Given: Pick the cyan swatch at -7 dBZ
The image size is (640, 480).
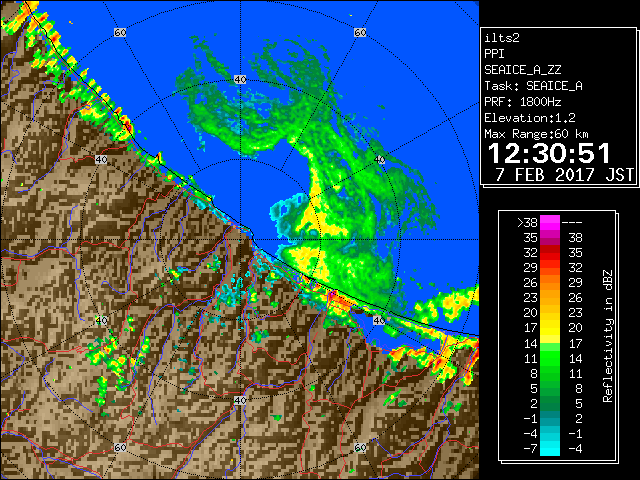Looking at the screenshot, I should [x=550, y=449].
